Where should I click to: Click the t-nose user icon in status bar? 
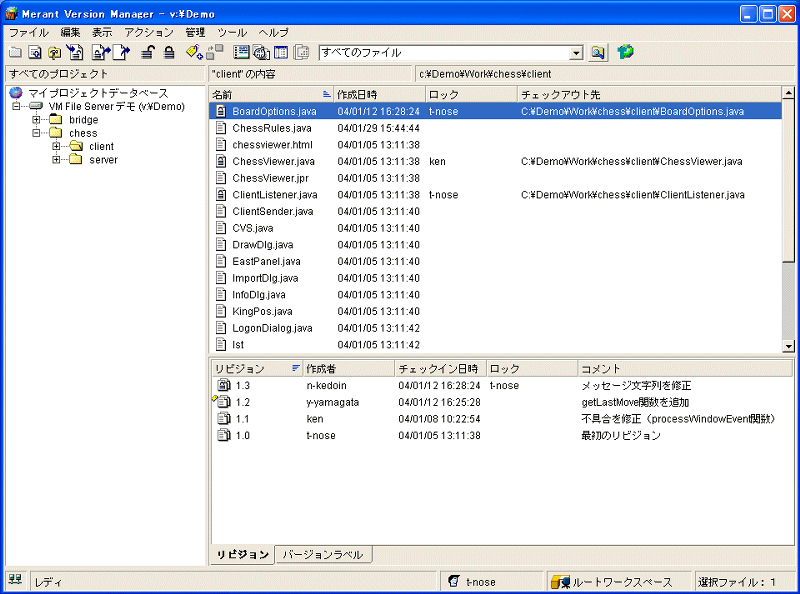point(454,581)
